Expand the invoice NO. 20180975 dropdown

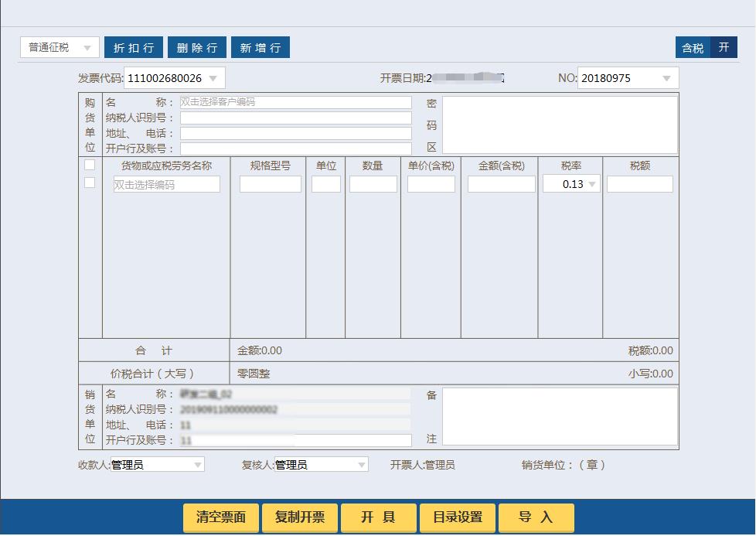click(667, 77)
